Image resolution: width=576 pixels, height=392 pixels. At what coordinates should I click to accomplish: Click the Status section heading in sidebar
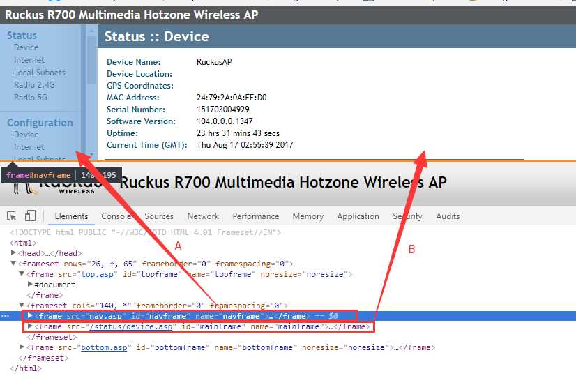[22, 36]
